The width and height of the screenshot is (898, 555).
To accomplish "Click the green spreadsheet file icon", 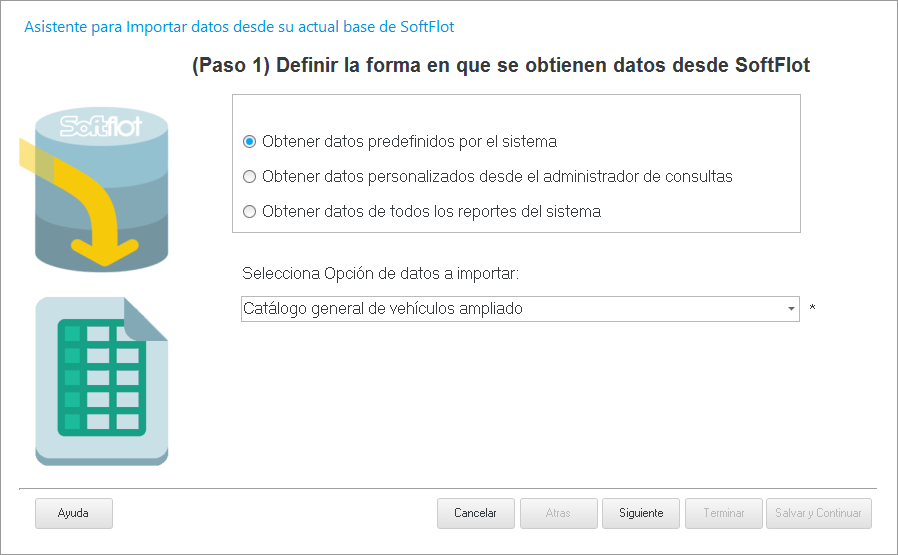I will coord(101,380).
